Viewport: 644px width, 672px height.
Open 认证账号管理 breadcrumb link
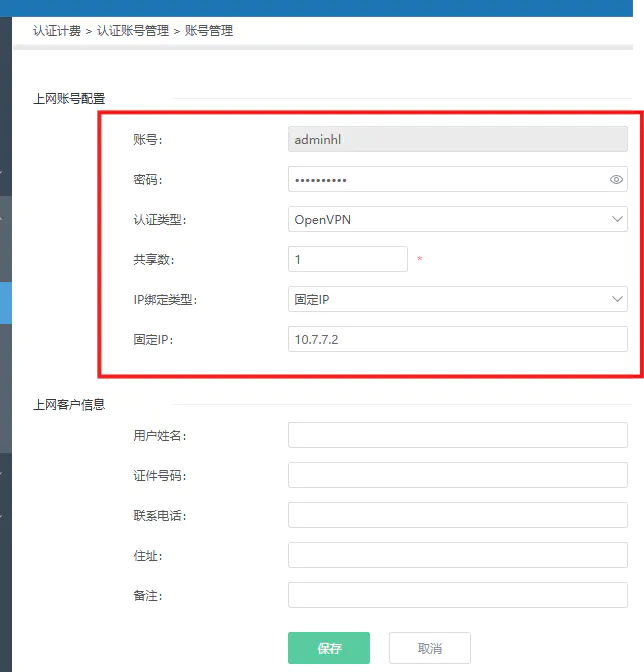(x=133, y=31)
